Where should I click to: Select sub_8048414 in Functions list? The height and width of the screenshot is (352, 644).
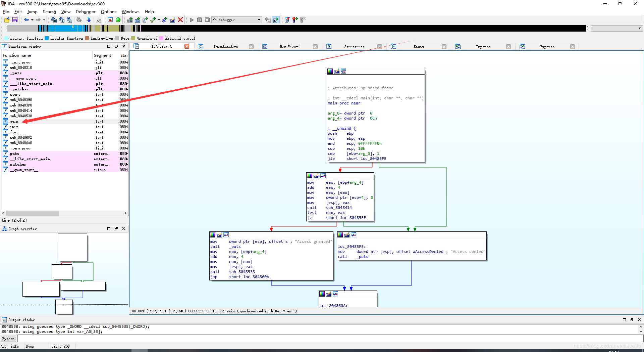[x=65, y=111]
